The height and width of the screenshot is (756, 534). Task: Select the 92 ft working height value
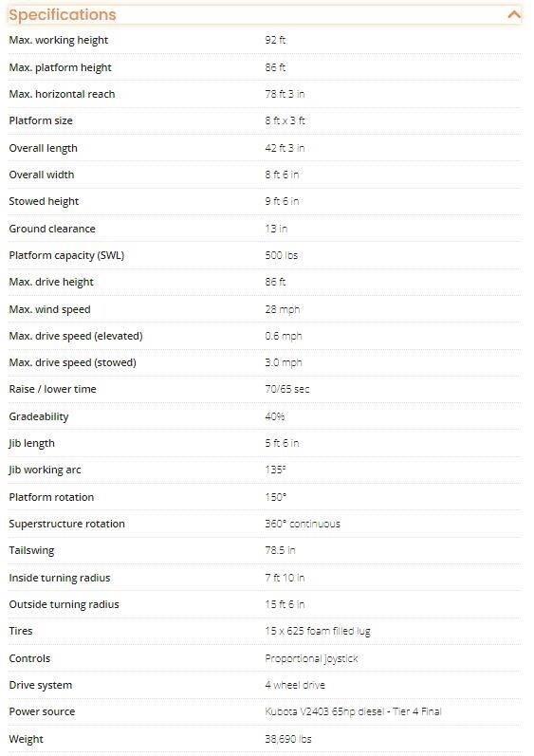click(275, 40)
